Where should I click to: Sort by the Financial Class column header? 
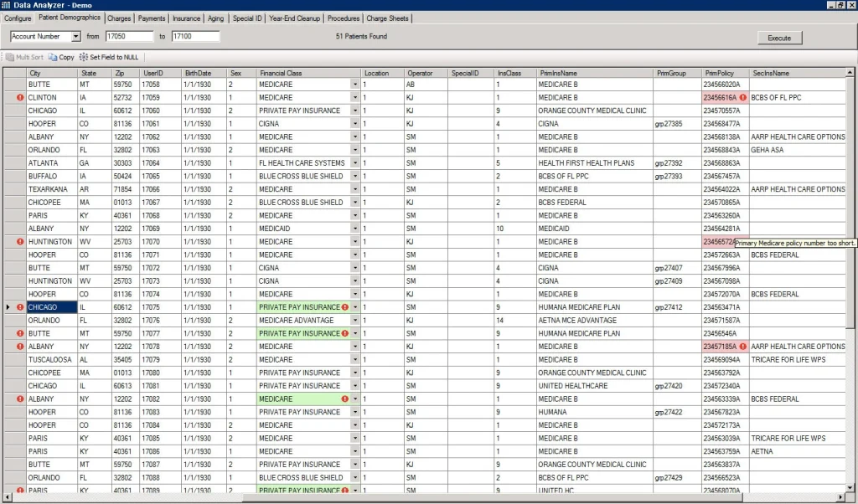tap(308, 73)
